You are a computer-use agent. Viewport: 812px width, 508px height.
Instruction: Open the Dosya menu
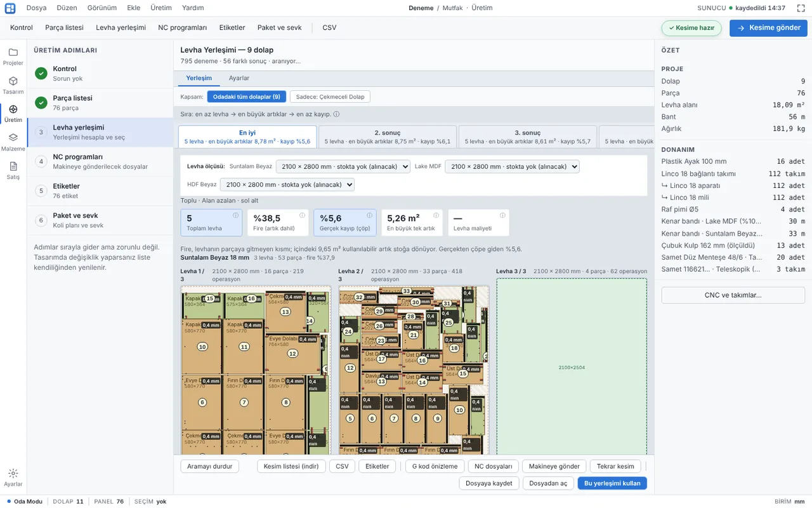(x=36, y=8)
